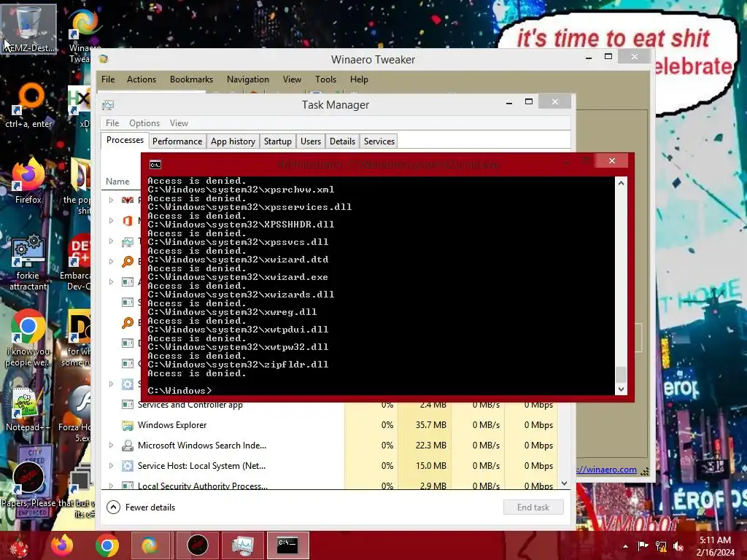
Task: Click the dark round taskbar app icon
Action: click(x=197, y=545)
